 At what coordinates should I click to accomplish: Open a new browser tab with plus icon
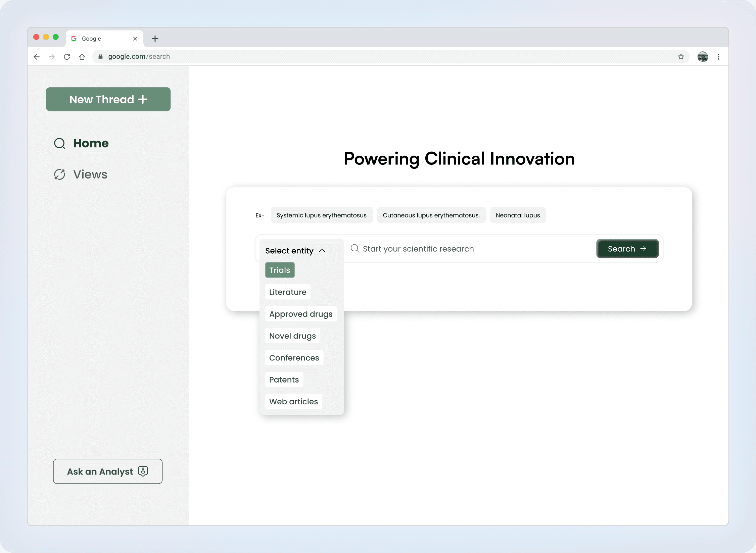(155, 39)
